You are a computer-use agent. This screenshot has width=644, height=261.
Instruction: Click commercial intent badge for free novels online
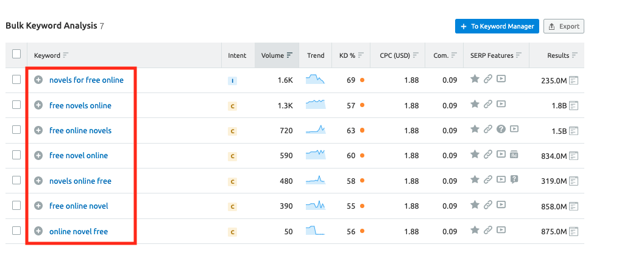(232, 106)
